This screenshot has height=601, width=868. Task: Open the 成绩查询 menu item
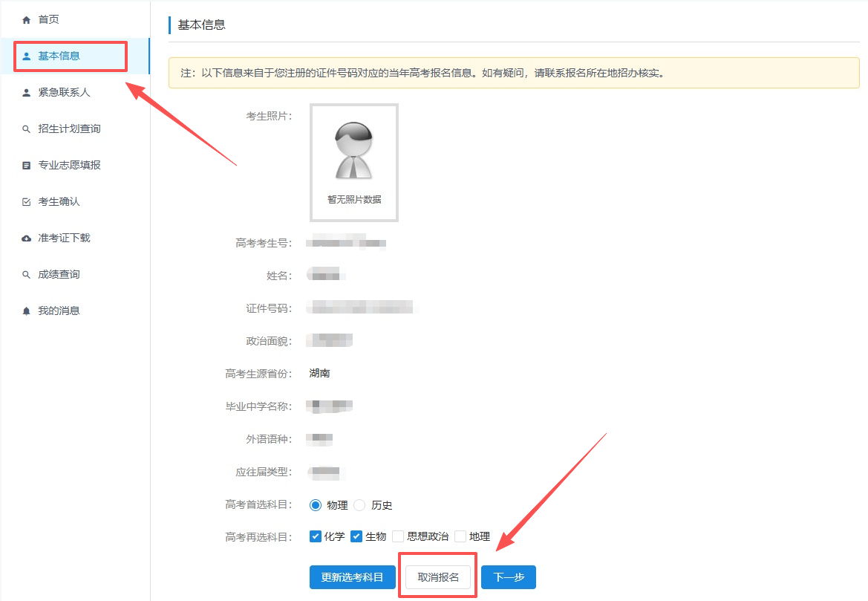pos(59,275)
